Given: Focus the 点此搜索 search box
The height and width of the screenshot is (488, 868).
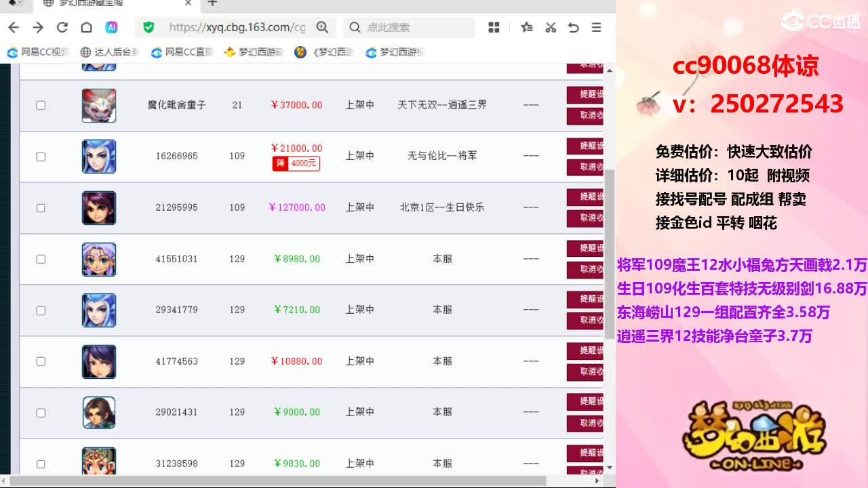Looking at the screenshot, I should (x=410, y=27).
